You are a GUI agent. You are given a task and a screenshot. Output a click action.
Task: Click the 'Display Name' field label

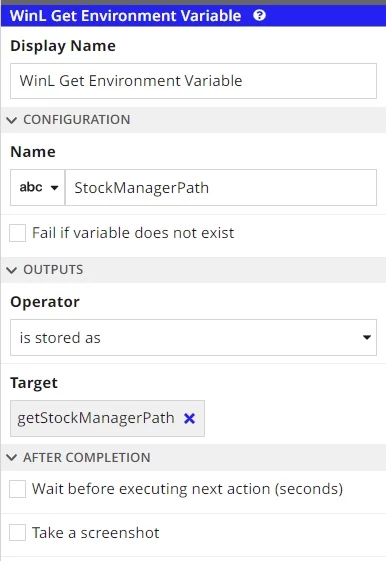point(63,46)
